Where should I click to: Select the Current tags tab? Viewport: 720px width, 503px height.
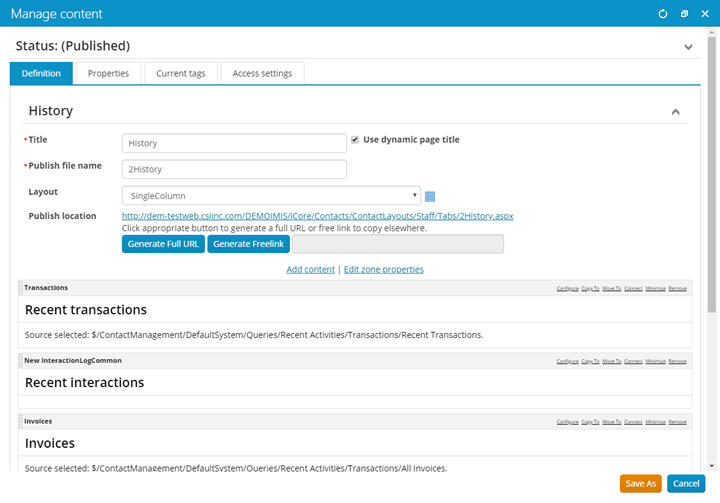[181, 73]
